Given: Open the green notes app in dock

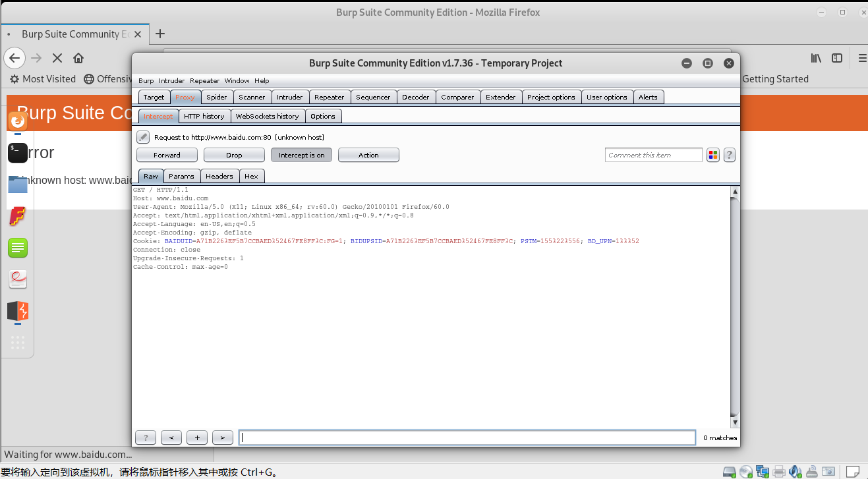Looking at the screenshot, I should point(18,248).
